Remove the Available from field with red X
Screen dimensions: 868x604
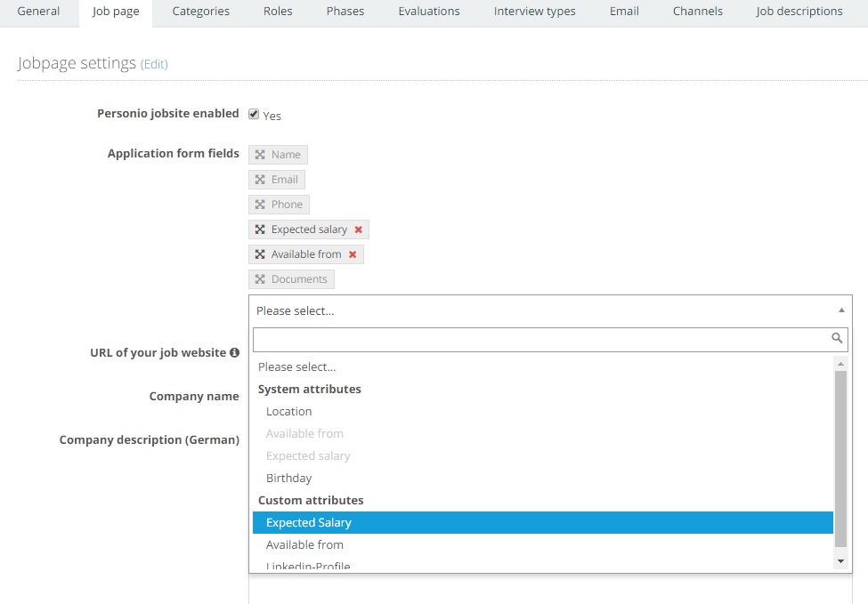click(x=353, y=254)
